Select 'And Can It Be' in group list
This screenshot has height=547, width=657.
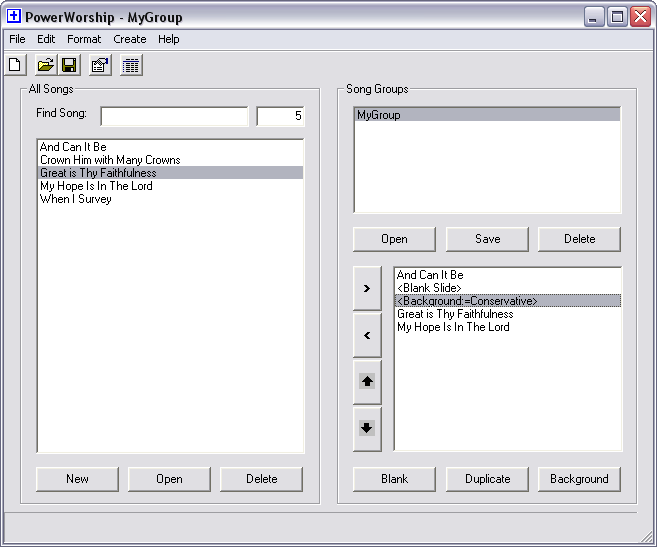(x=508, y=275)
